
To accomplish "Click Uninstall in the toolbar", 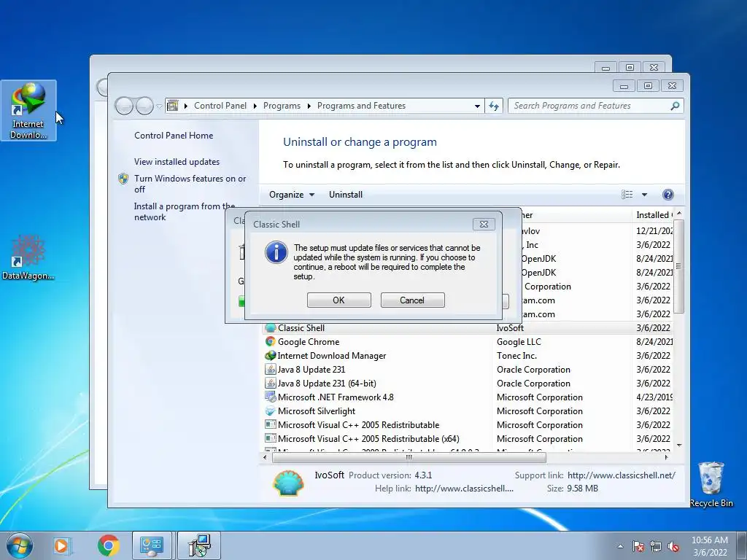I will pyautogui.click(x=345, y=194).
